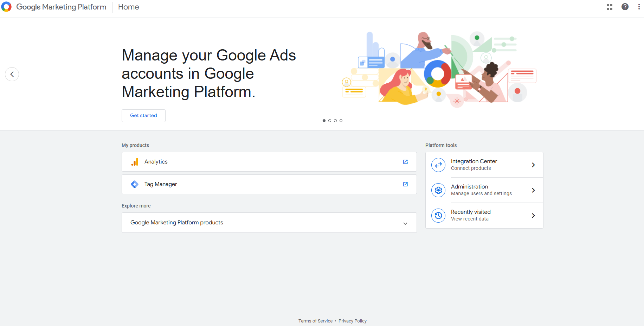Screen dimensions: 644x326
Task: Open the Tag Manager product row
Action: tap(269, 184)
